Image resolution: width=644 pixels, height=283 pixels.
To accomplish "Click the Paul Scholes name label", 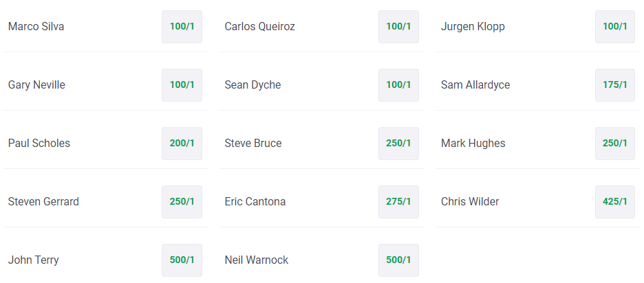I will (39, 143).
